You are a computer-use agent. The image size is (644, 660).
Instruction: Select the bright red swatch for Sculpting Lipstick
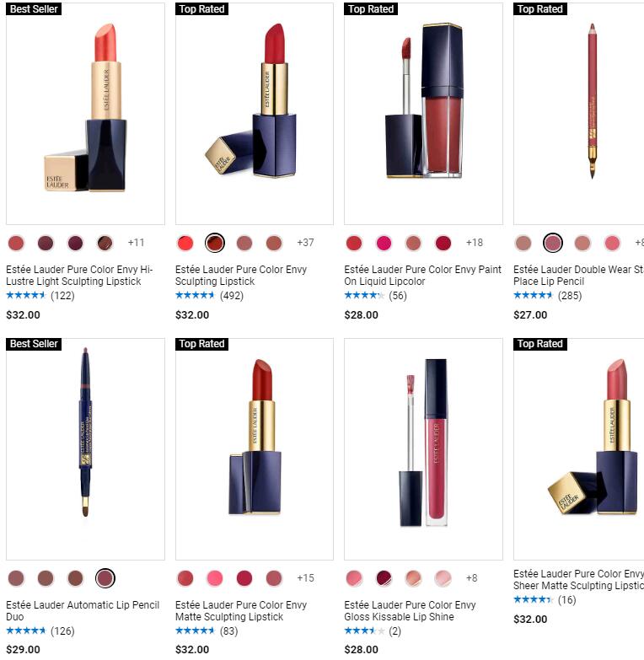[x=185, y=243]
